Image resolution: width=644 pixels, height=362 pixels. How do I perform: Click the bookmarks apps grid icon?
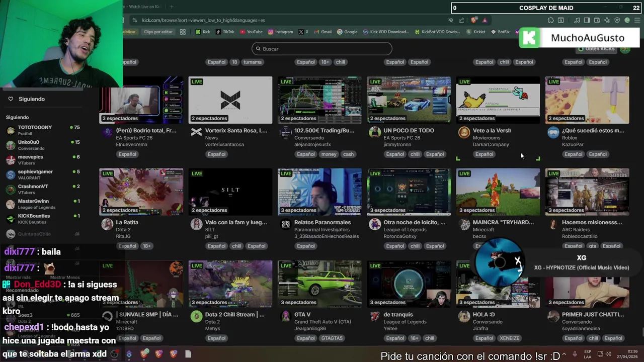183,32
